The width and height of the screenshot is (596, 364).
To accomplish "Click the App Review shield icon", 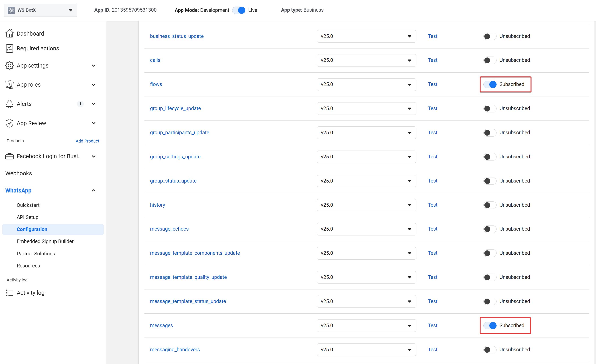I will [9, 123].
